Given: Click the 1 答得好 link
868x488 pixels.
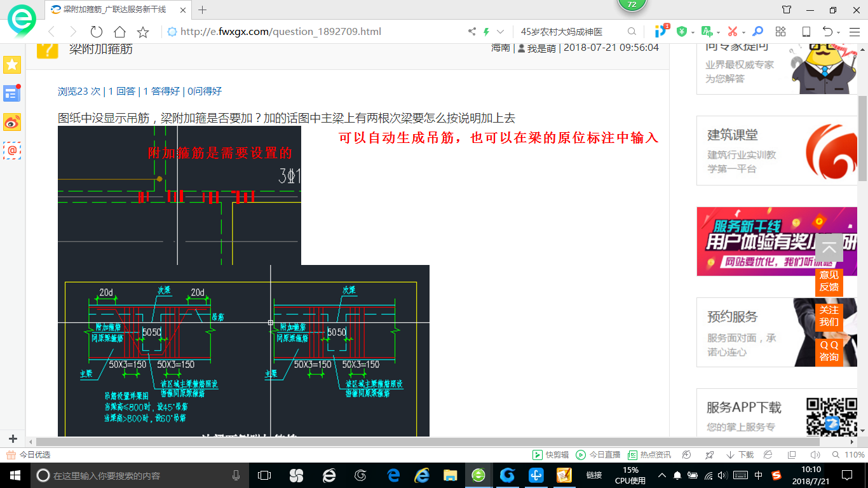Looking at the screenshot, I should (x=161, y=91).
